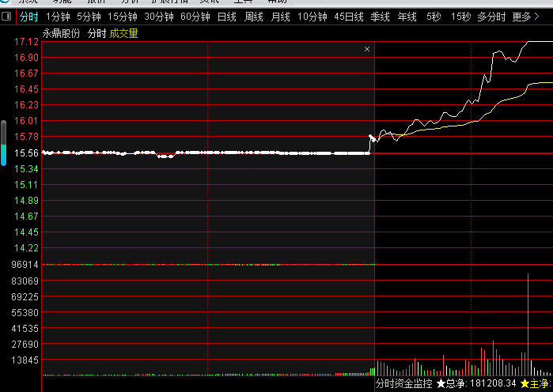Click the white star before 总净

coord(441,383)
